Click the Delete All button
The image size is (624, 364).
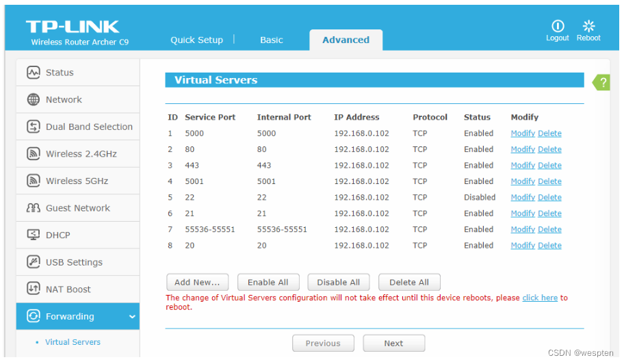click(409, 282)
